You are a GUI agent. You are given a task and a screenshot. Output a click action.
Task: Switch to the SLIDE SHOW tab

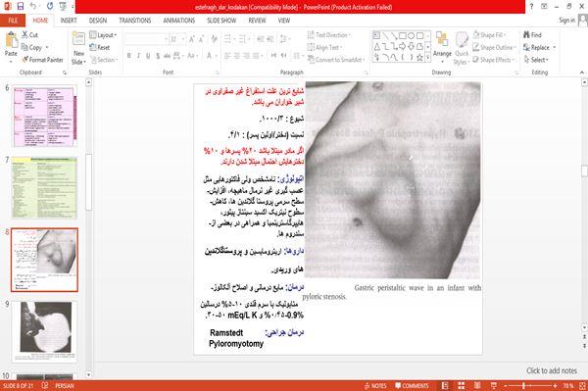pos(221,21)
